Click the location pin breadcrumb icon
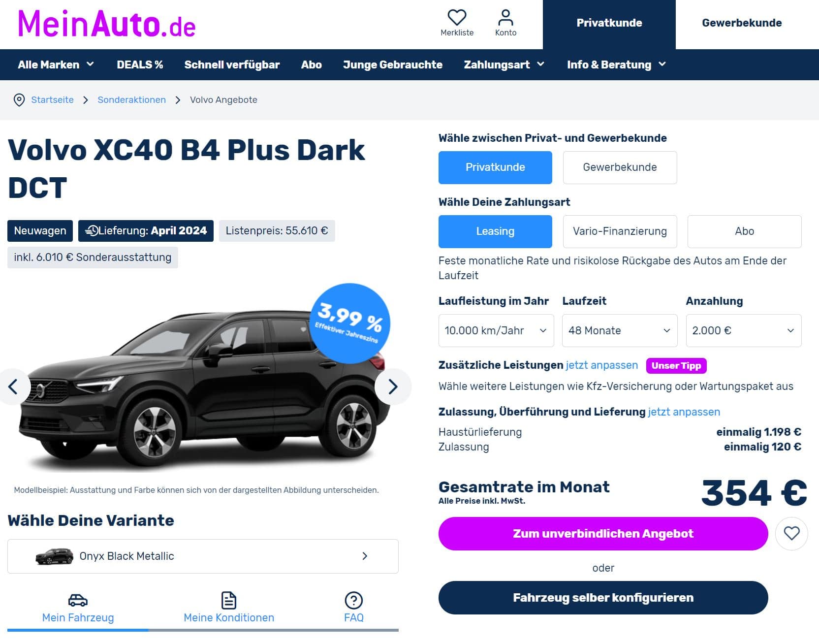 click(x=19, y=100)
